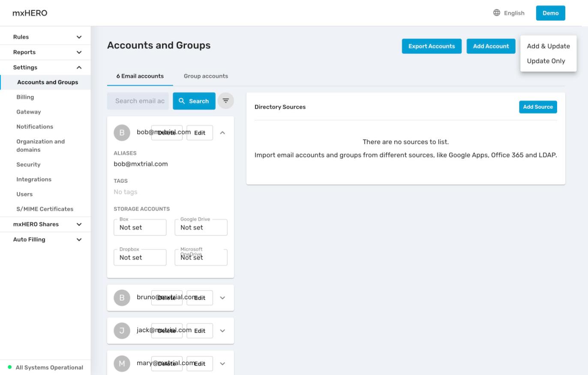Expand the bruno@mxtrial.com account card
Image resolution: width=588 pixels, height=375 pixels.
pyautogui.click(x=222, y=298)
